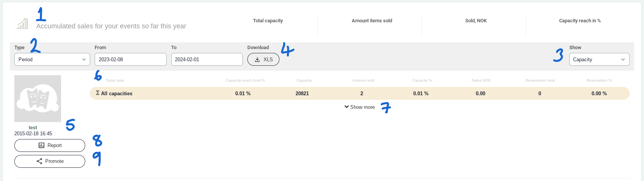
Task: Click the Amount items sold summary tile
Action: coord(372,21)
